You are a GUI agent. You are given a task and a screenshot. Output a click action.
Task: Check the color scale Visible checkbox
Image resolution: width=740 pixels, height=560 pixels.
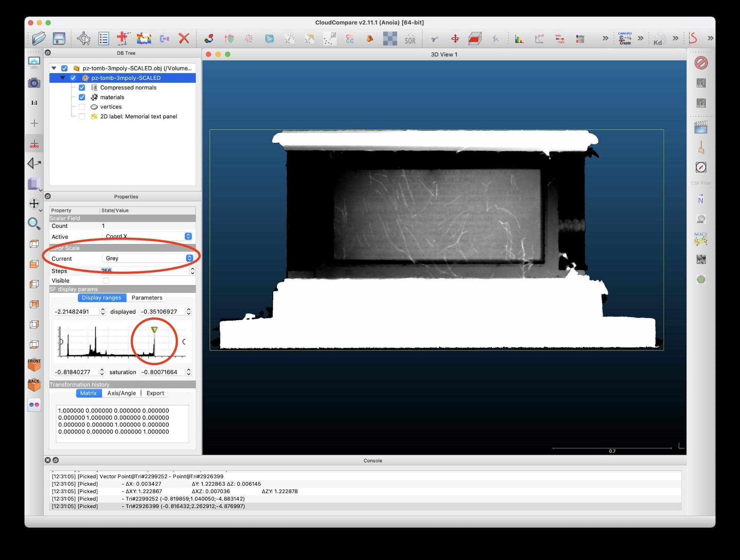click(106, 281)
